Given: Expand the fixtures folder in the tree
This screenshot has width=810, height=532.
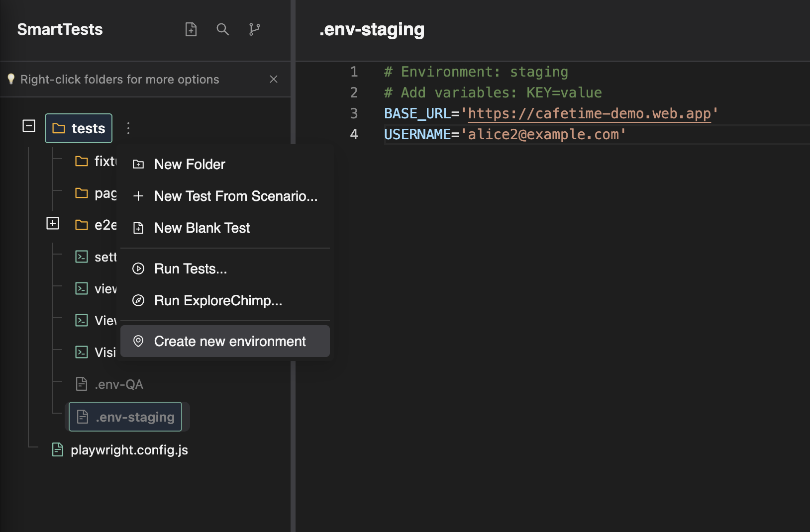Looking at the screenshot, I should [x=82, y=161].
